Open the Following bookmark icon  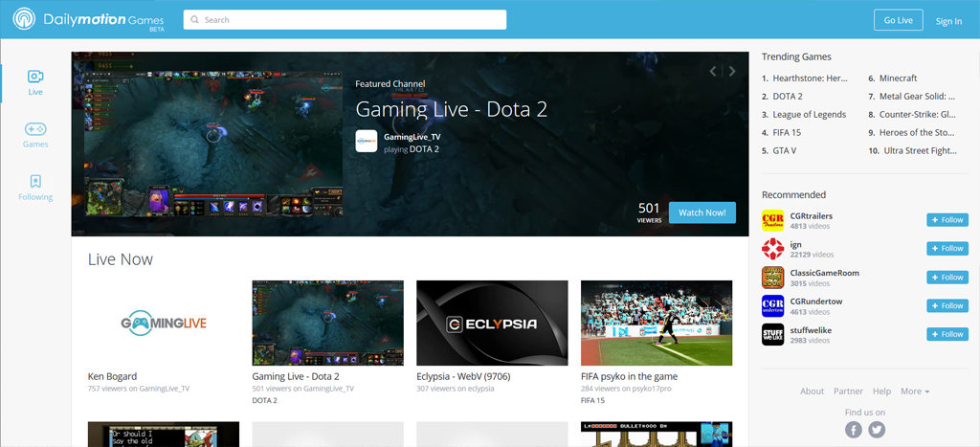pos(35,181)
